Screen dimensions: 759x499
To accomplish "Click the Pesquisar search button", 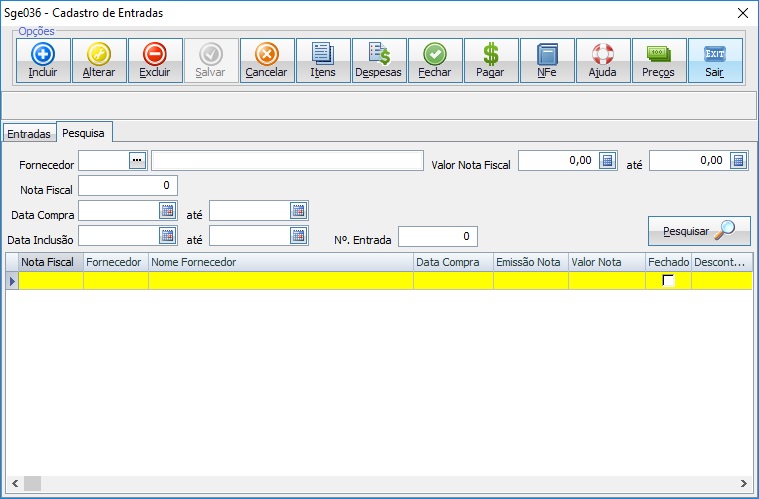I will pos(699,231).
